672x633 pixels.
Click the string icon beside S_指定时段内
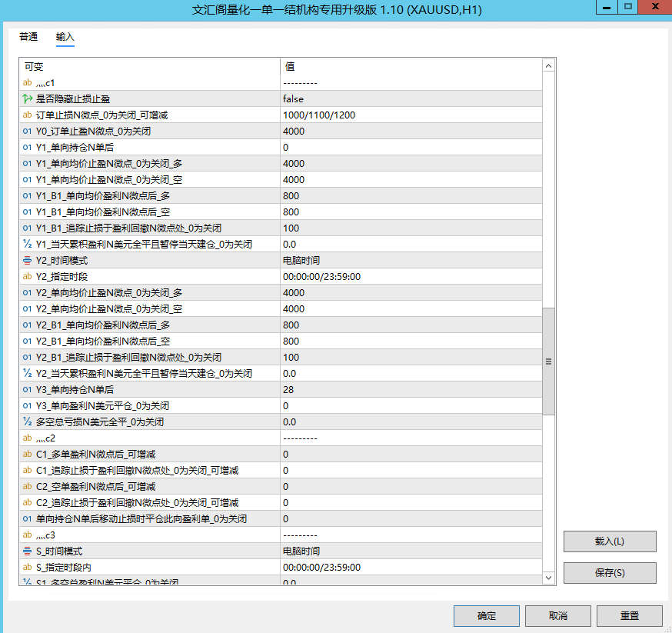pyautogui.click(x=28, y=567)
